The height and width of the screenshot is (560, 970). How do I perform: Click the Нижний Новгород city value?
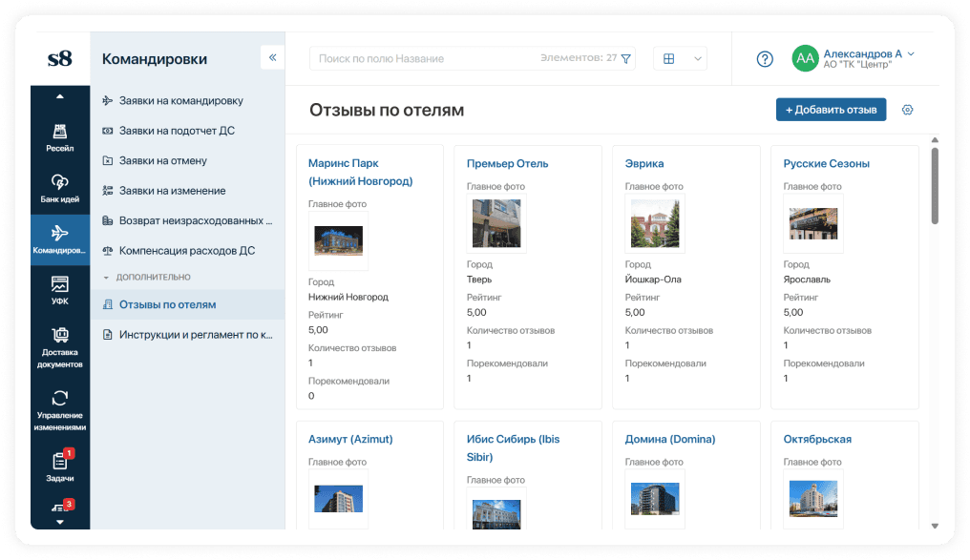[348, 297]
